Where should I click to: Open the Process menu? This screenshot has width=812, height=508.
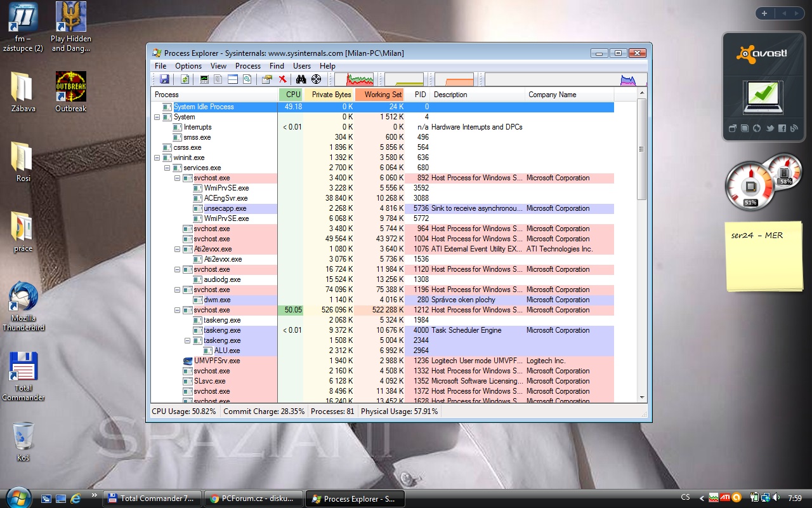click(x=248, y=66)
